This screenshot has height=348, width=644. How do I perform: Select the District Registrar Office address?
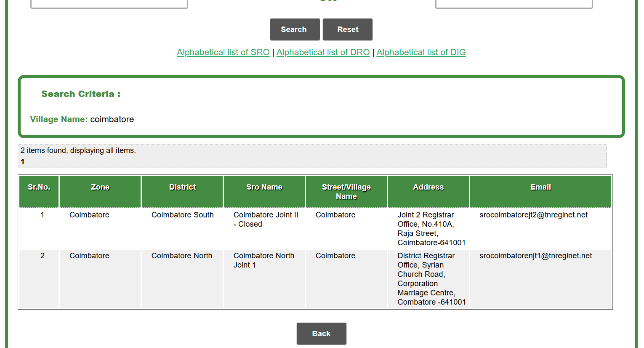click(x=432, y=279)
